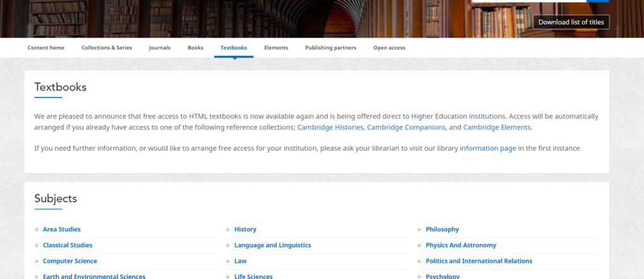The image size is (644, 279).
Task: Browse the Life Sciences subject
Action: (x=253, y=276)
